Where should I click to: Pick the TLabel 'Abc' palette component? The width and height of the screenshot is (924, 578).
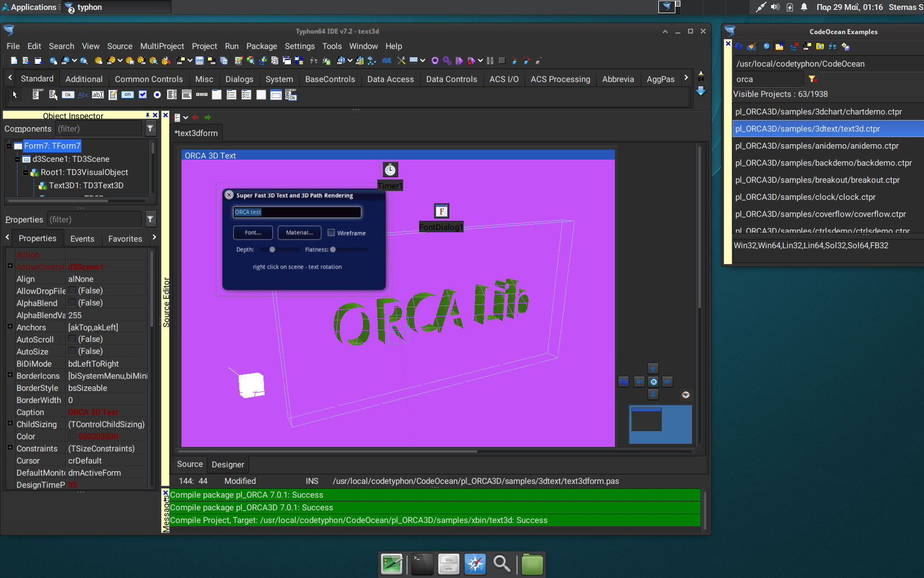coord(83,95)
